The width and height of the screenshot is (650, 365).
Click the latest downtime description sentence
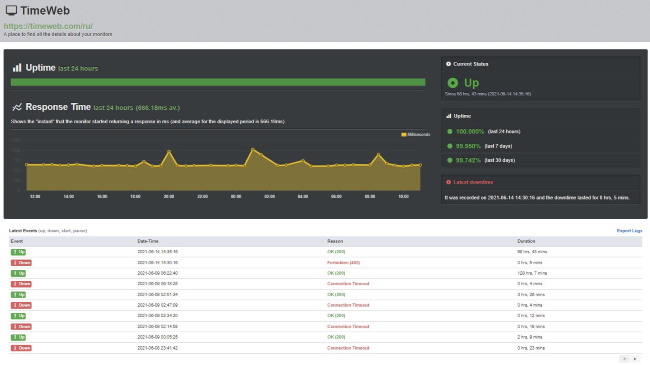point(537,197)
